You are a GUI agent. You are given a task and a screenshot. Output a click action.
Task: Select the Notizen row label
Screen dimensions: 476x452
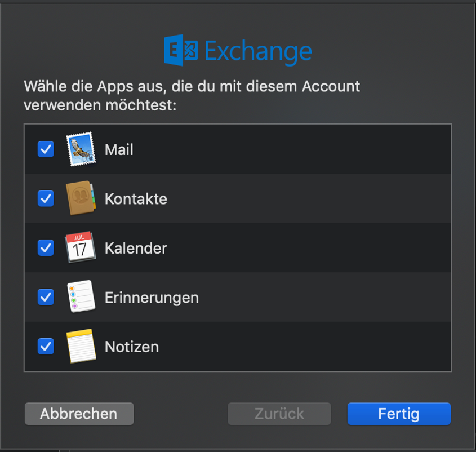(x=132, y=346)
